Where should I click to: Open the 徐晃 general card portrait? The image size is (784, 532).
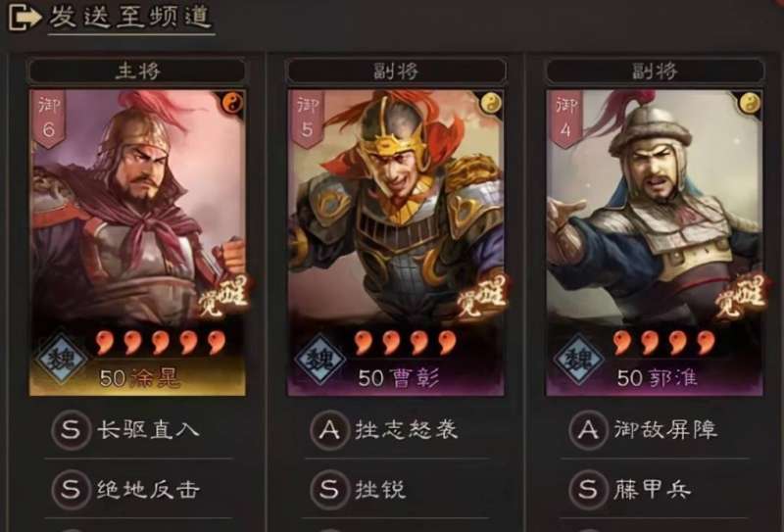pos(137,243)
